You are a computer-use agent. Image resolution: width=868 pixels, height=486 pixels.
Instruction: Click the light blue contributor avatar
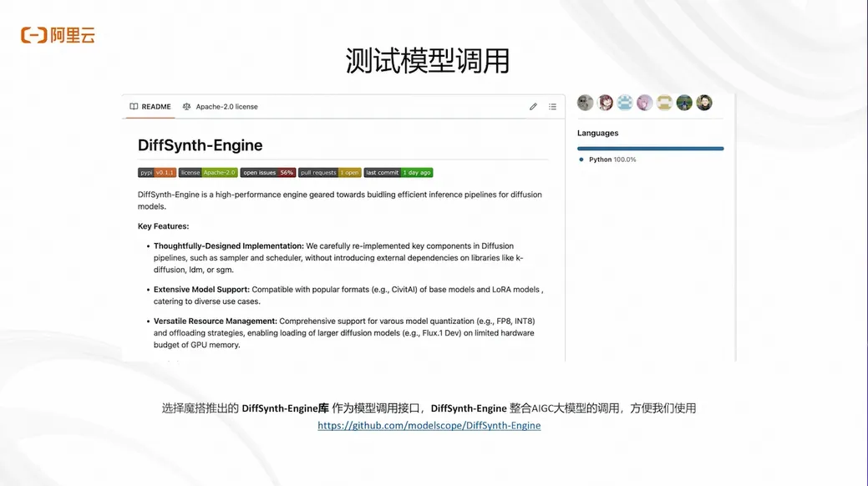(x=625, y=103)
